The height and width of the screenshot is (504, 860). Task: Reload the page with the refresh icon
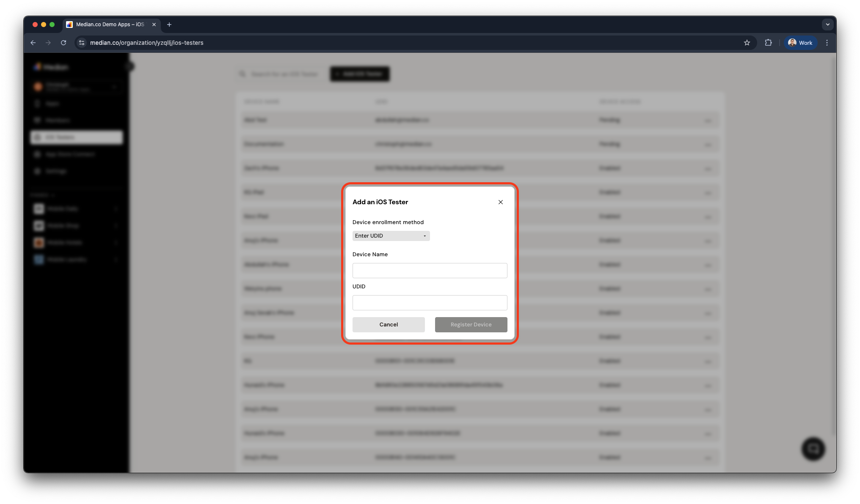pos(63,43)
